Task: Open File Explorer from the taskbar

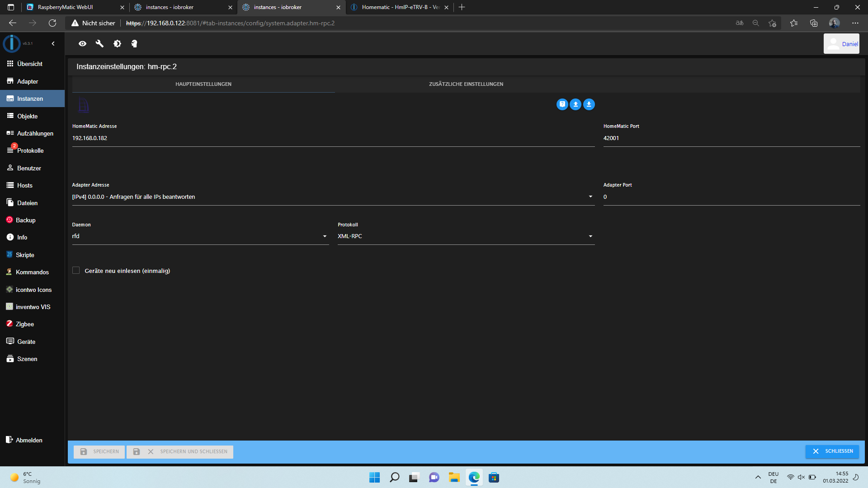Action: (454, 478)
